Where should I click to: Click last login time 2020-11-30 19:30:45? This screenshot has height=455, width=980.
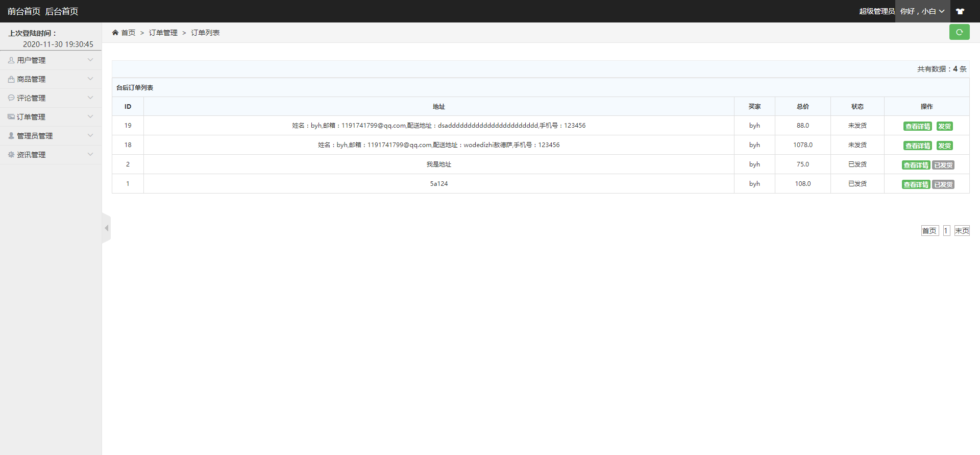[x=58, y=44]
